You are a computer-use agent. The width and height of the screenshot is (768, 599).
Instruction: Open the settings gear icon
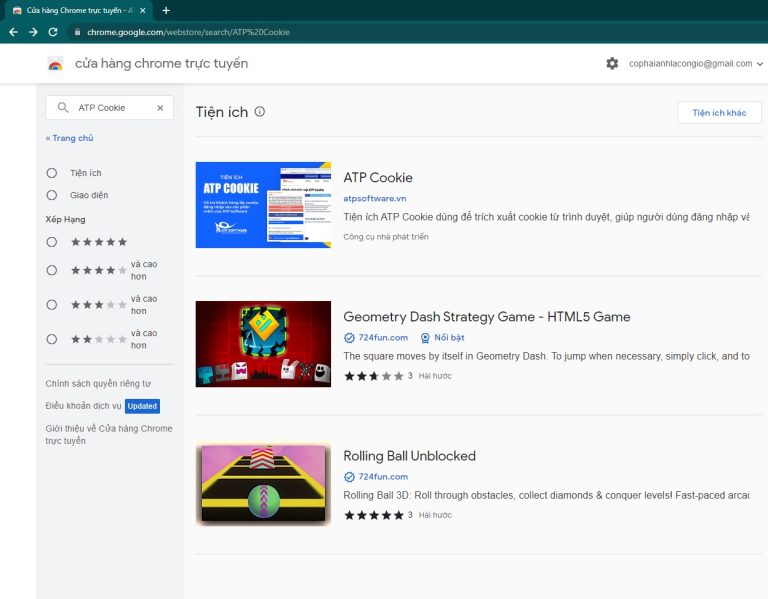coord(612,63)
